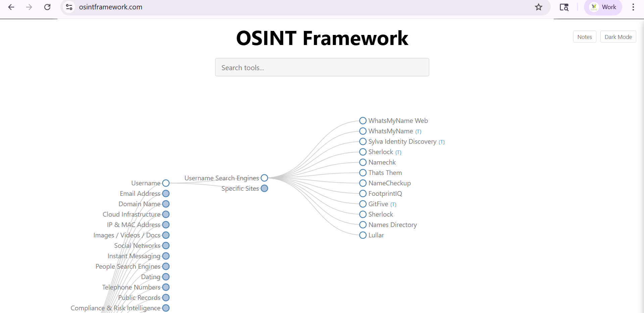The height and width of the screenshot is (313, 644).
Task: Open the Notes button
Action: pyautogui.click(x=585, y=37)
